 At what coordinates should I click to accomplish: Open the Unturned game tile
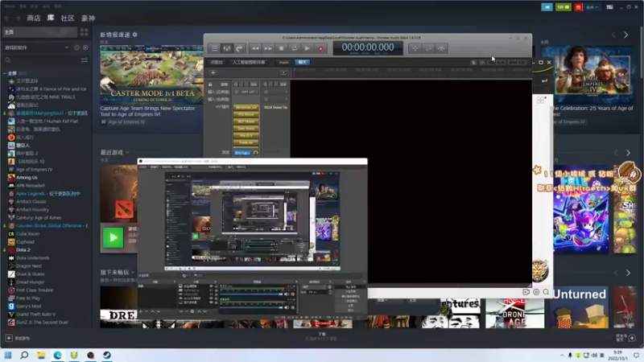[579, 307]
